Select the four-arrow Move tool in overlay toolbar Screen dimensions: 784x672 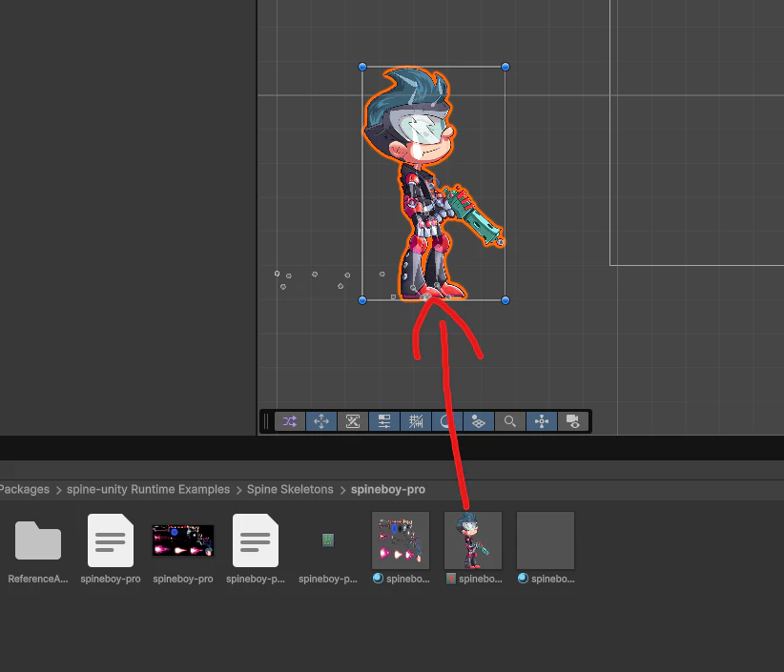(x=321, y=421)
